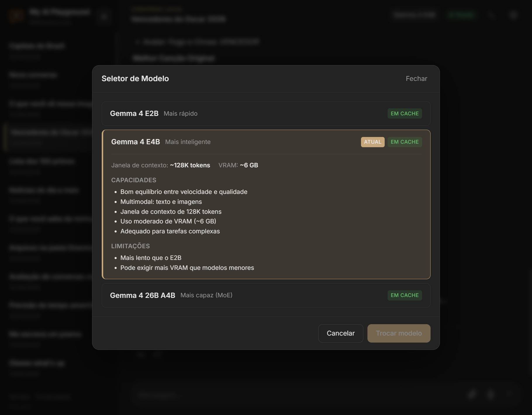Click the Trocar modelo button
The image size is (532, 415).
(399, 333)
